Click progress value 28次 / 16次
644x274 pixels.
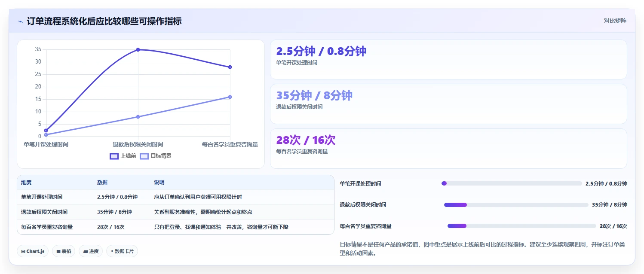(x=613, y=226)
